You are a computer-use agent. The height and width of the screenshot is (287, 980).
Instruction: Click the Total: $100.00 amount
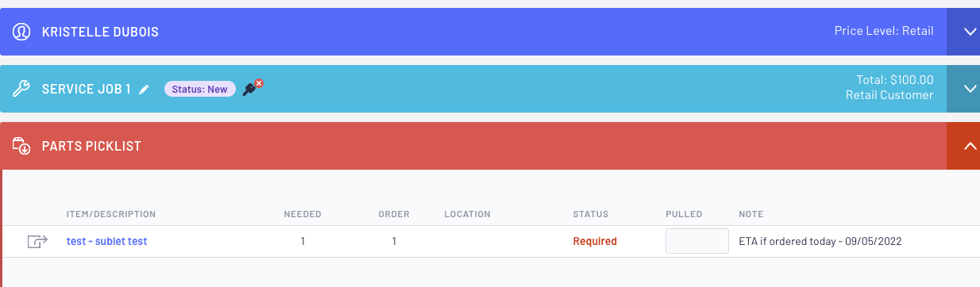890,80
